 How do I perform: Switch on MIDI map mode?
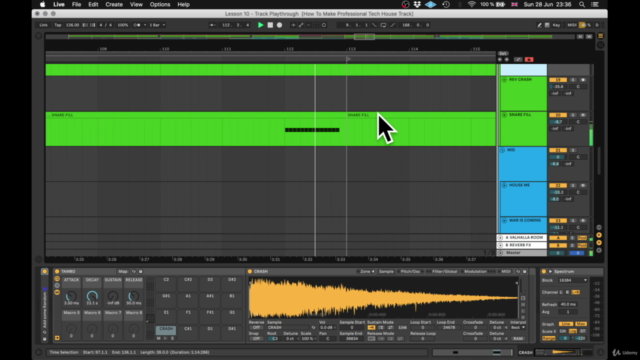571,25
